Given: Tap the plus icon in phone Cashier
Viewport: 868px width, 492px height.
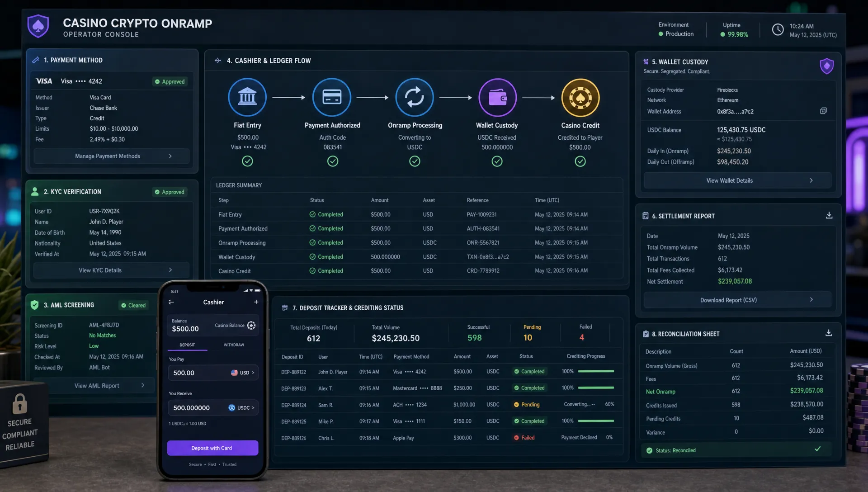Looking at the screenshot, I should coord(256,302).
